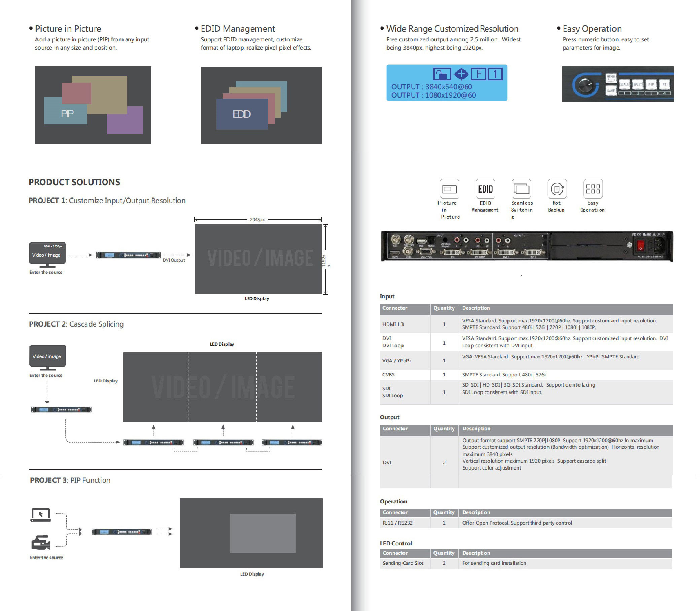Click the Operation section title
The width and height of the screenshot is (700, 611).
coord(393,501)
